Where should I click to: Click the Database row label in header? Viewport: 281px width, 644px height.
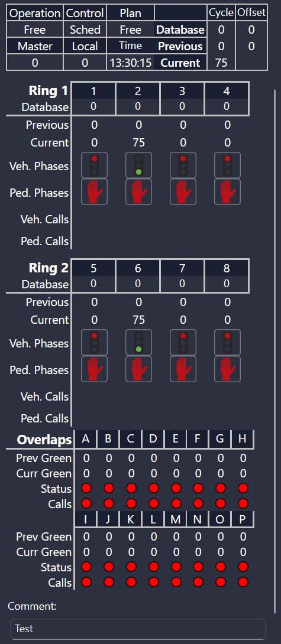[x=180, y=30]
